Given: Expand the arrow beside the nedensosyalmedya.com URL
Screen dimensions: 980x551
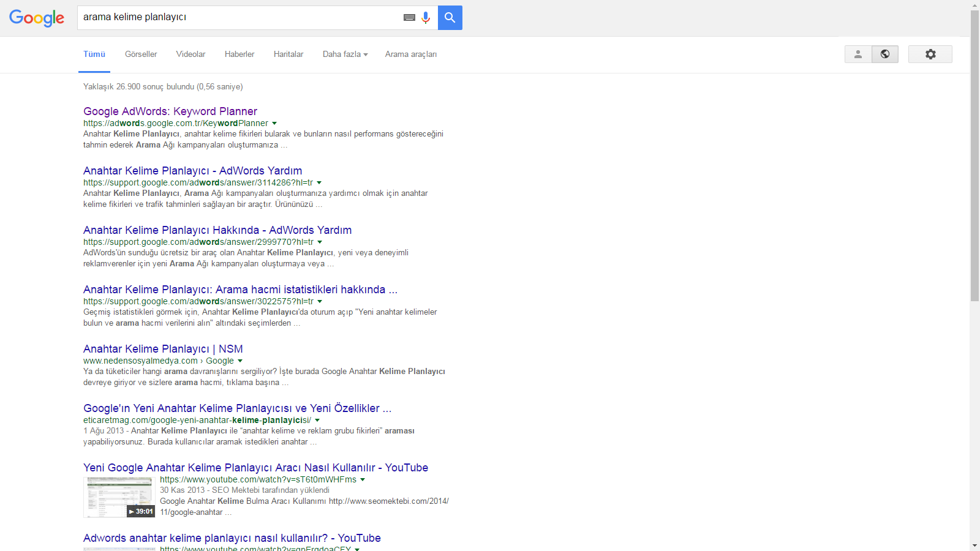Looking at the screenshot, I should (x=240, y=361).
